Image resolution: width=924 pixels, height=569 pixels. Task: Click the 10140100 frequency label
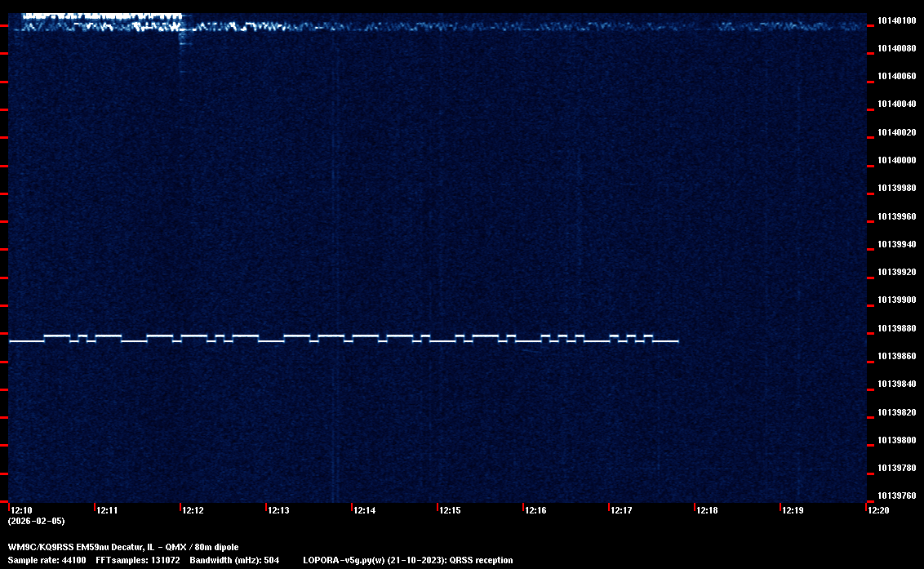(x=896, y=20)
